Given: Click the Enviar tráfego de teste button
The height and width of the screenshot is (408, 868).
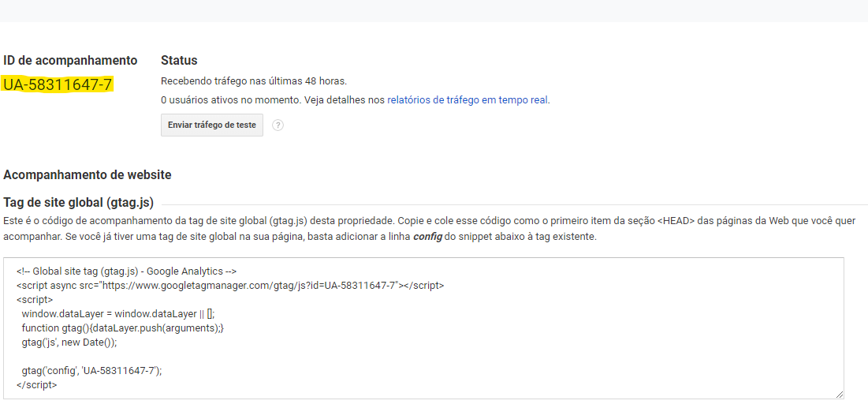Looking at the screenshot, I should click(212, 125).
